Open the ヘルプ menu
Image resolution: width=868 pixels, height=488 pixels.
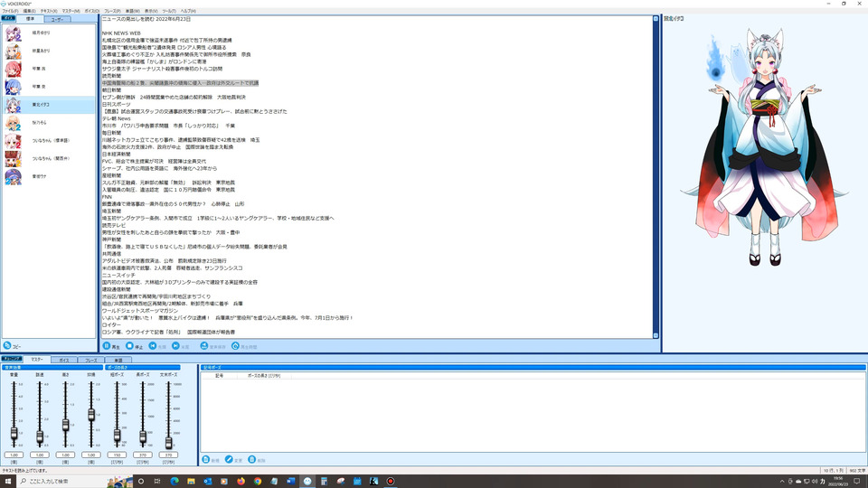188,11
